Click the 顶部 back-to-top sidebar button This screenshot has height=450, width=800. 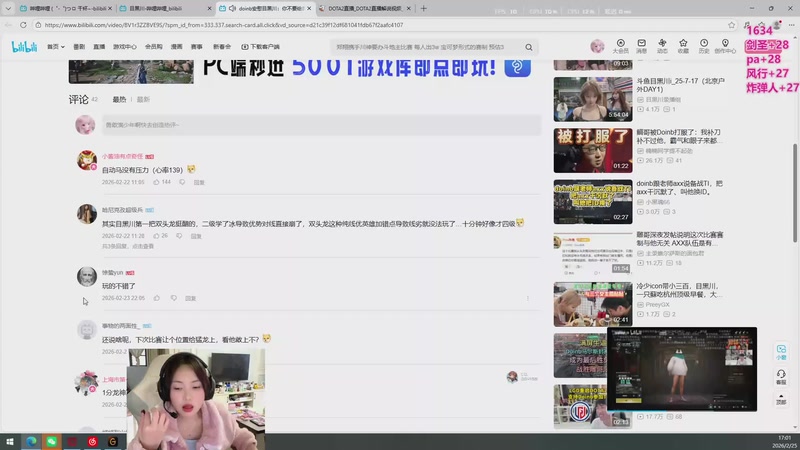click(781, 399)
